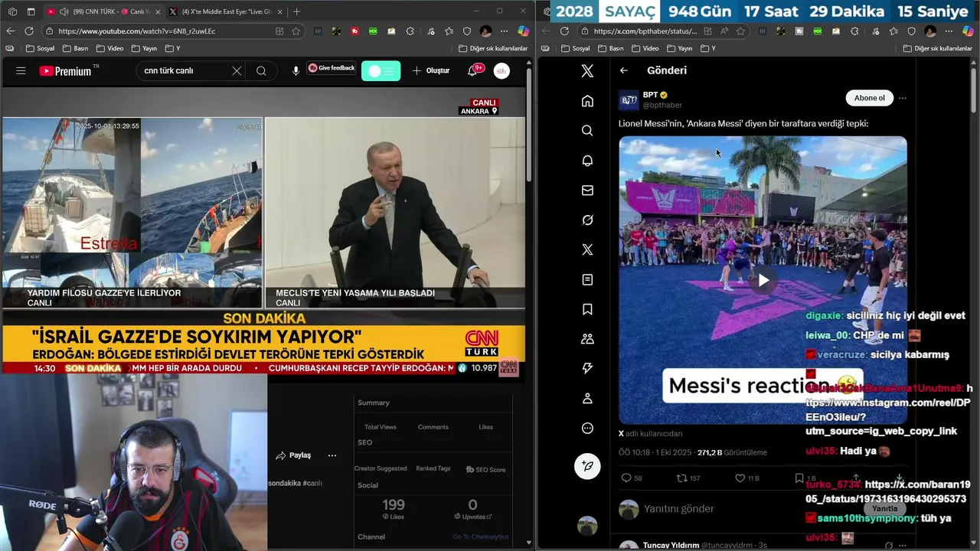This screenshot has height=551, width=980.
Task: Open X More circle menu icon
Action: pos(587,429)
